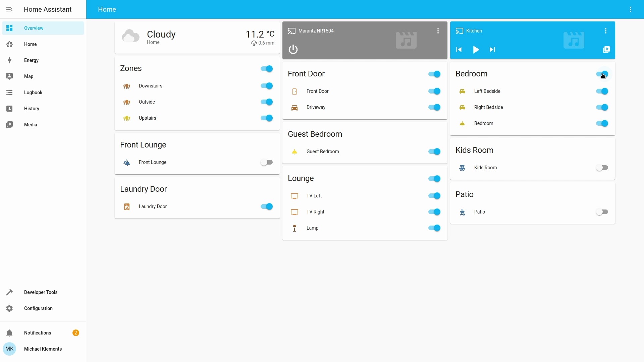The height and width of the screenshot is (362, 644).
Task: Open the Logbook sidebar item
Action: point(33,93)
